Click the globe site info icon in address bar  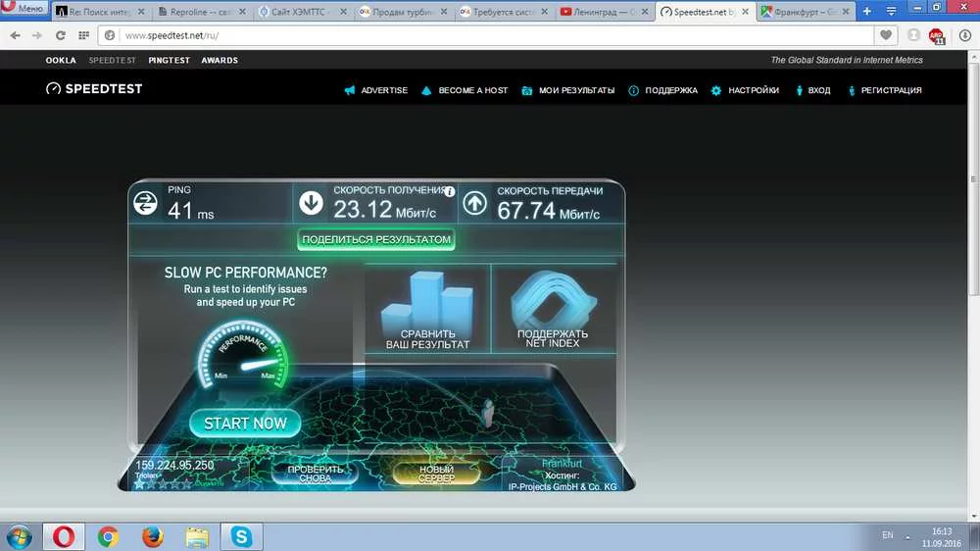(110, 35)
